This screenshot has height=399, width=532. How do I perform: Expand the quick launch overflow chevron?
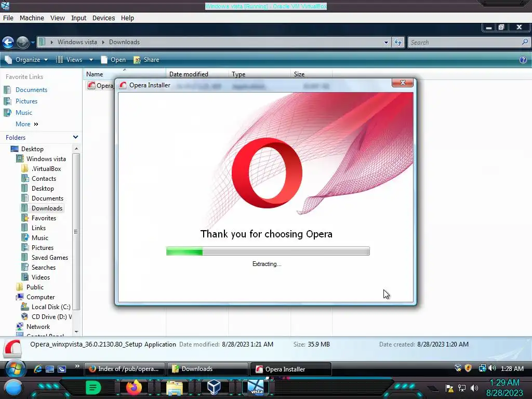pos(77,366)
